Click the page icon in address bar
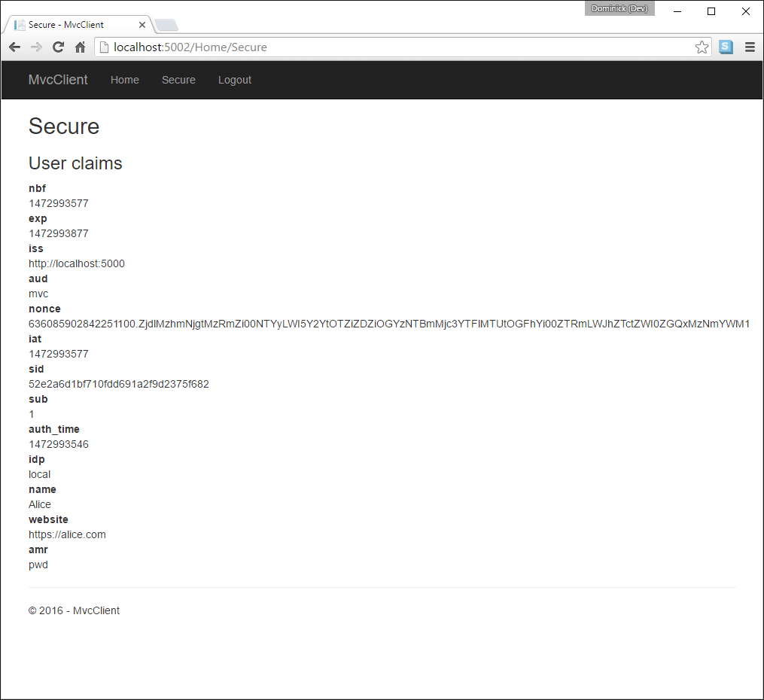Viewport: 764px width, 700px height. (104, 47)
